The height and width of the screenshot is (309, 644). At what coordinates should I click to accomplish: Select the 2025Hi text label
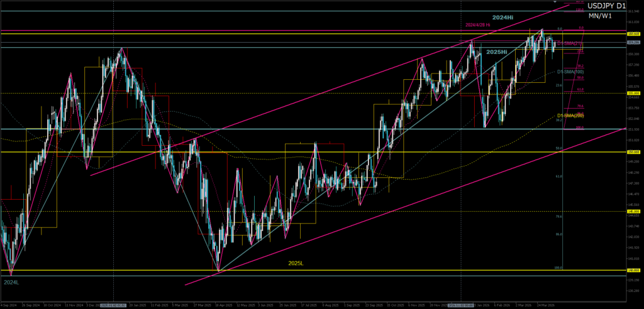pos(497,51)
